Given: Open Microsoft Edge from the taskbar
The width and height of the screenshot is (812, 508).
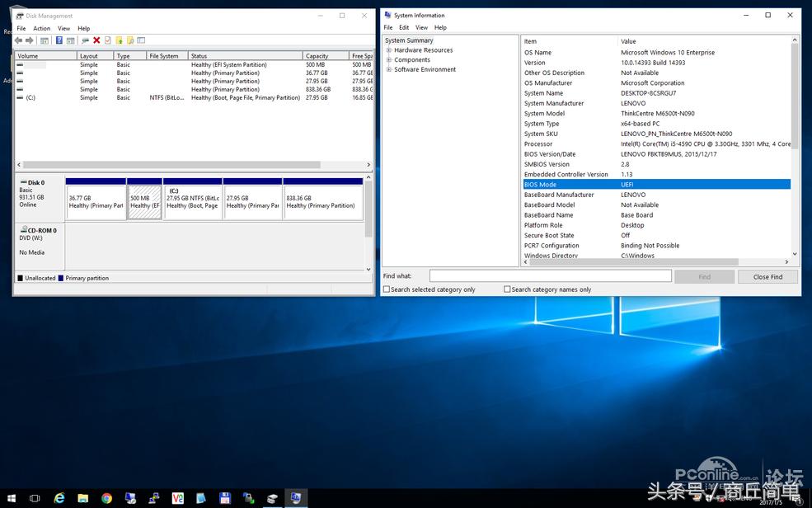Looking at the screenshot, I should click(x=58, y=498).
